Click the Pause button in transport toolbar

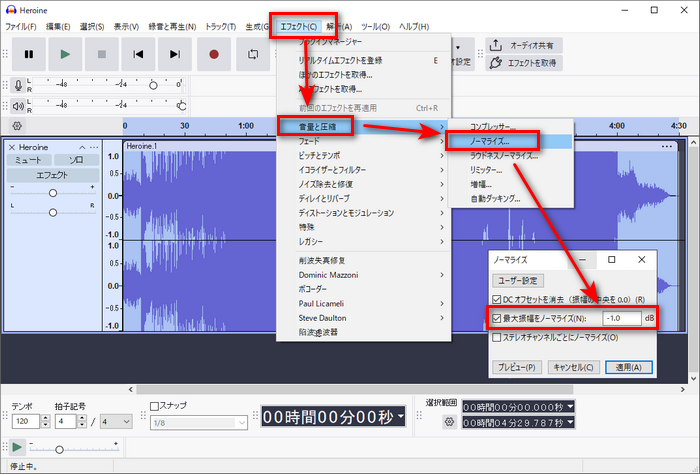pos(28,54)
